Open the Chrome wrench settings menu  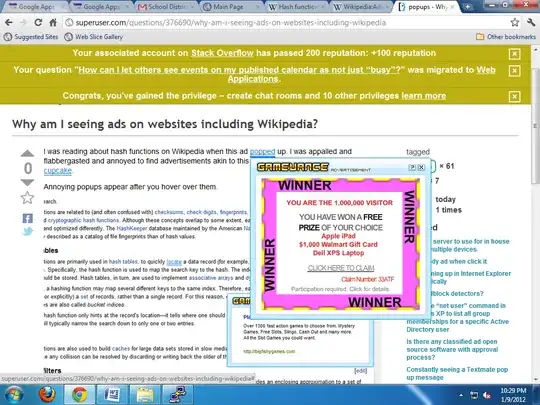pyautogui.click(x=531, y=23)
